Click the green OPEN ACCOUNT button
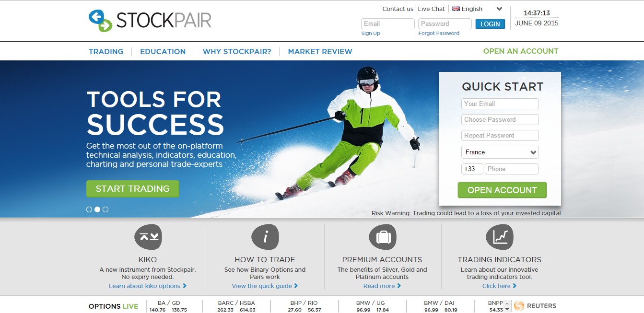644x313 pixels. pyautogui.click(x=502, y=190)
